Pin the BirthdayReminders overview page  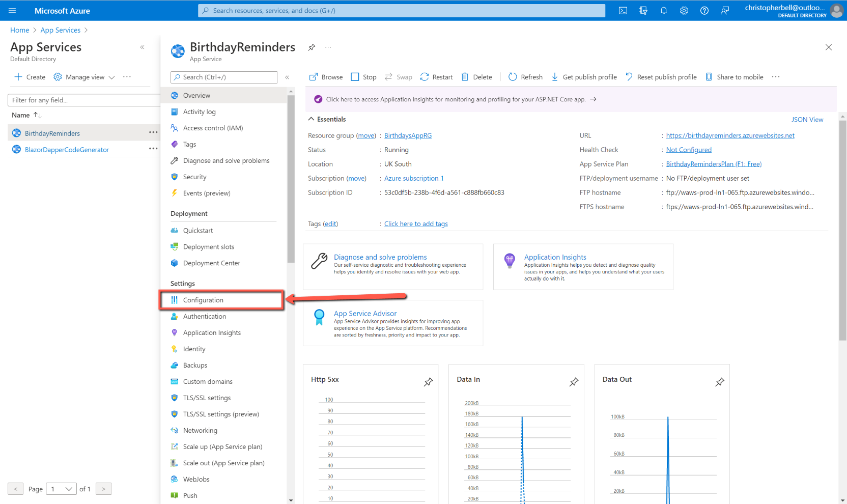click(x=311, y=47)
